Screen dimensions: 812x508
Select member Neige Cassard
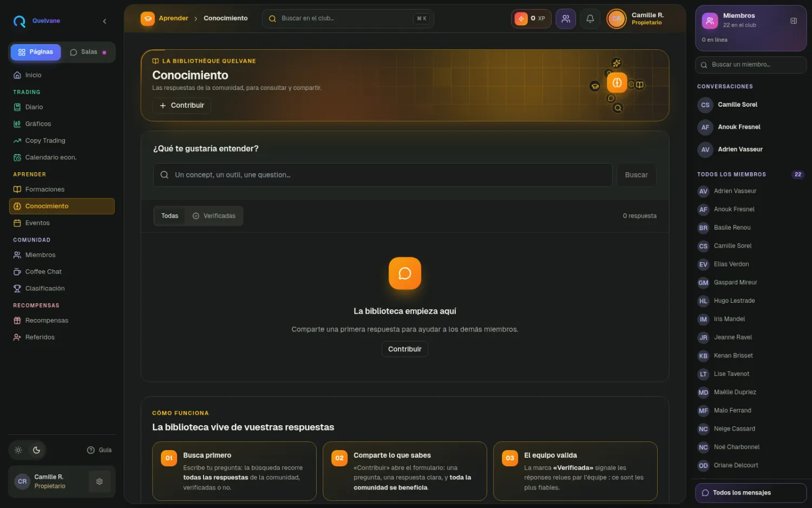point(751,429)
